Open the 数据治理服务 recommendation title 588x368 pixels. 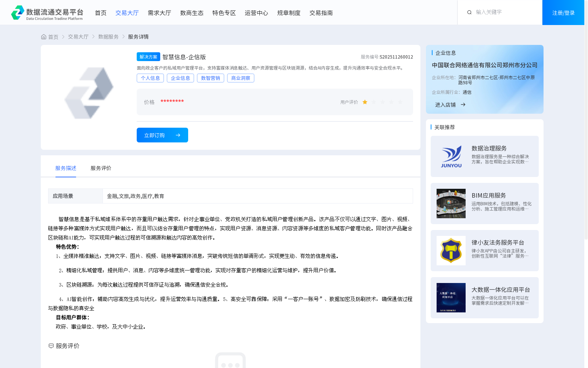489,148
